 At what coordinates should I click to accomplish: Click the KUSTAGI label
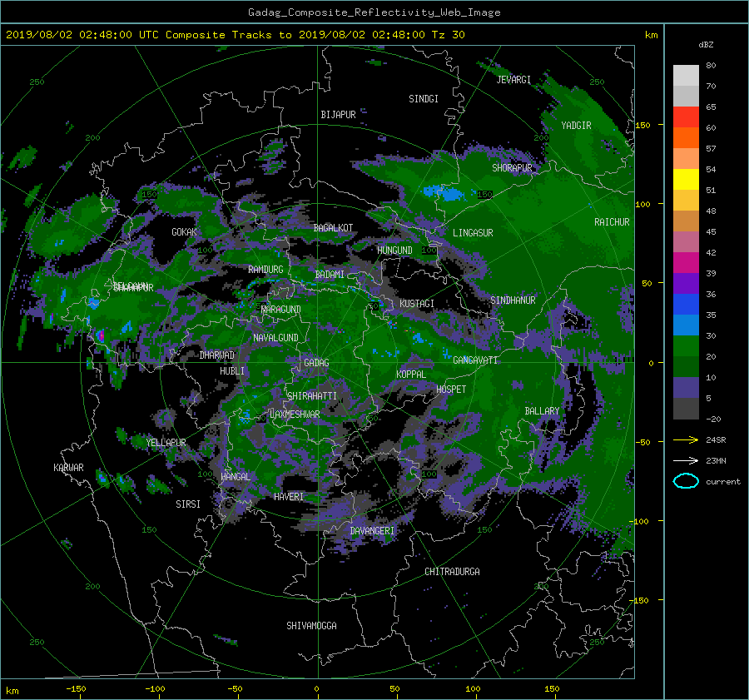417,304
